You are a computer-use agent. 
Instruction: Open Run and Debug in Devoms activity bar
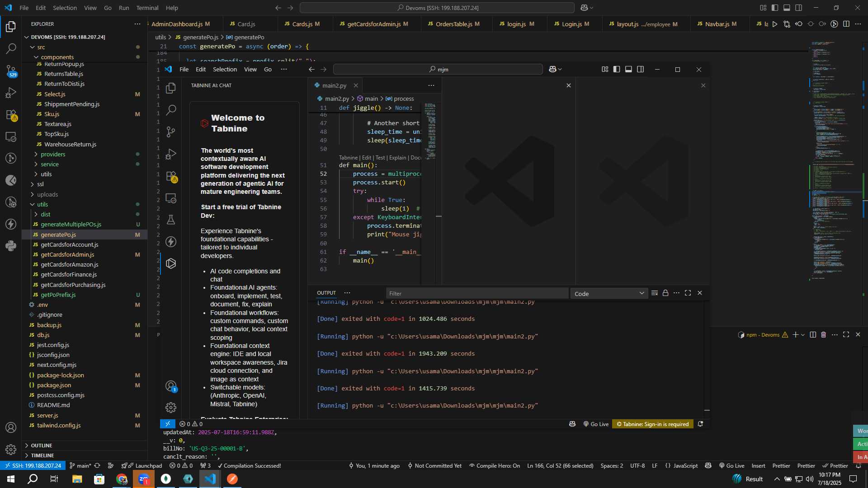point(11,93)
